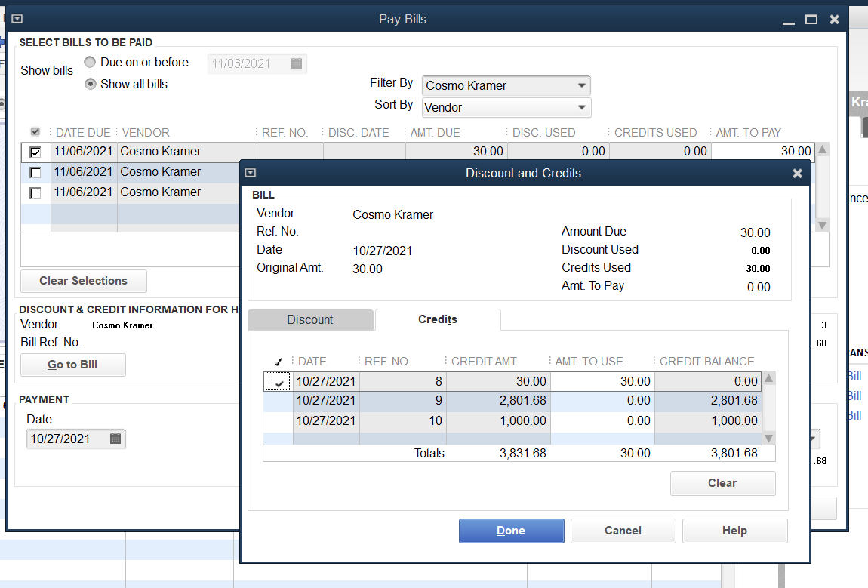Viewport: 868px width, 588px height.
Task: Open Help for Discount and Credits
Action: [x=734, y=531]
